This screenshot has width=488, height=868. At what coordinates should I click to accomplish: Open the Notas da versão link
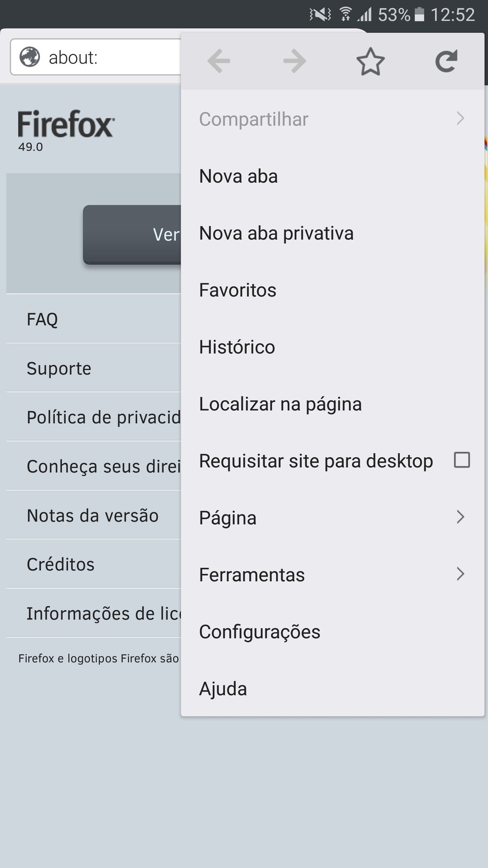(94, 515)
